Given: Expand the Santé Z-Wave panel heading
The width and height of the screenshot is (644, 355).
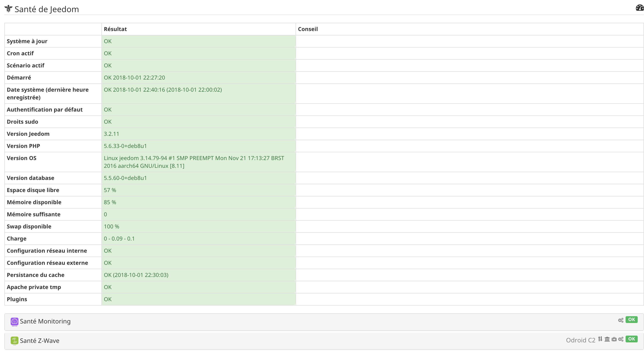Looking at the screenshot, I should click(324, 341).
